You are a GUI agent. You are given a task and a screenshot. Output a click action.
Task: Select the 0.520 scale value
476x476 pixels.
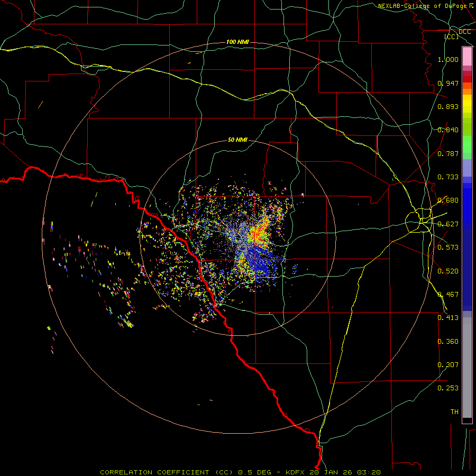pyautogui.click(x=448, y=271)
